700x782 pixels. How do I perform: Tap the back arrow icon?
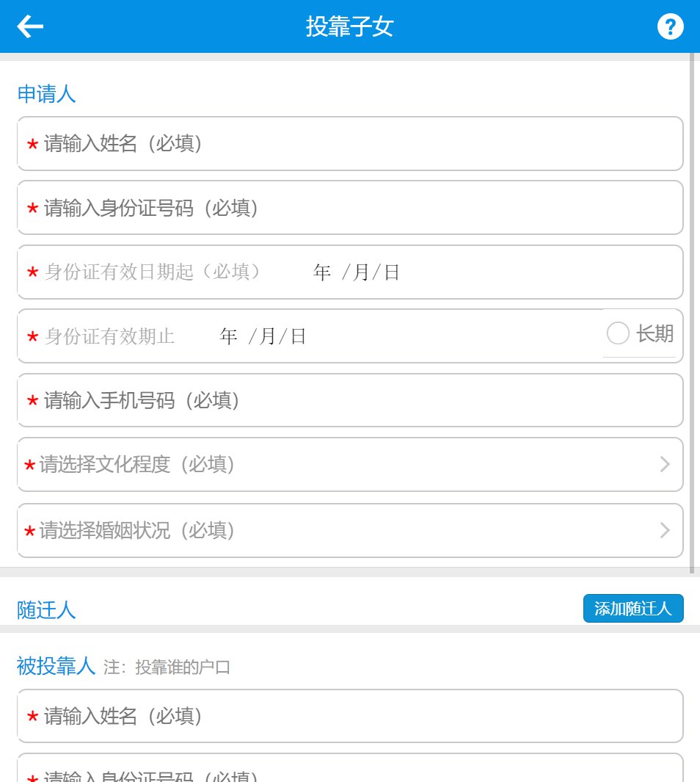31,27
